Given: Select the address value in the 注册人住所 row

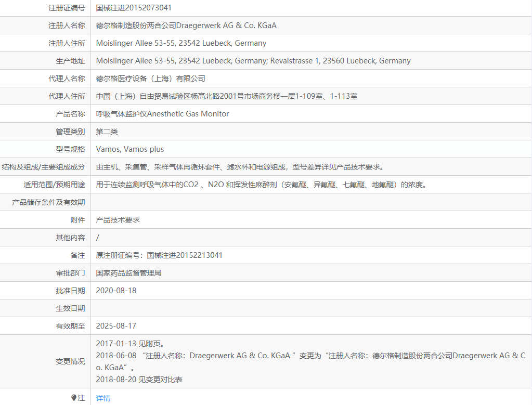Looking at the screenshot, I should [x=181, y=43].
